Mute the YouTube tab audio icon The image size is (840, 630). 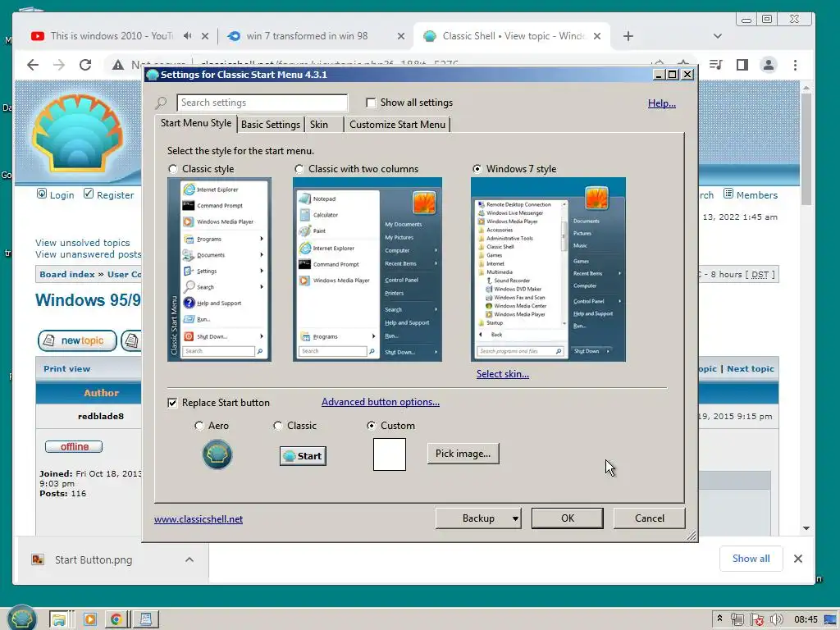click(x=187, y=36)
